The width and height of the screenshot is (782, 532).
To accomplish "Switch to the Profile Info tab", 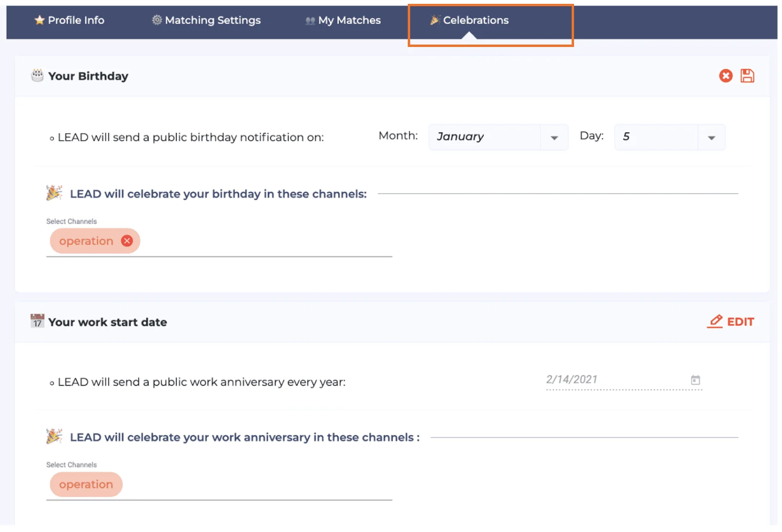I will [69, 20].
